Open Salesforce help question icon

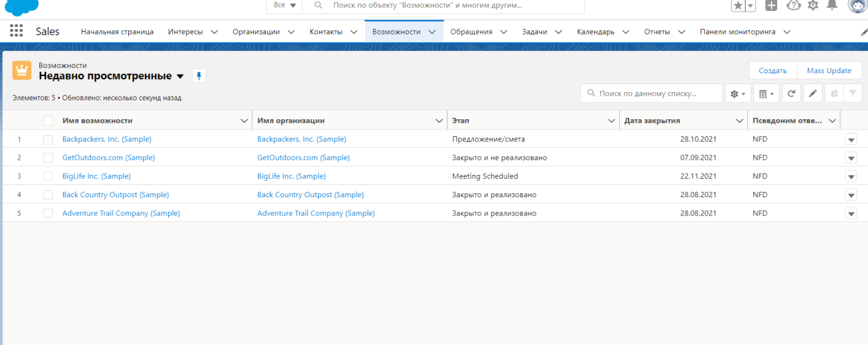pyautogui.click(x=793, y=5)
